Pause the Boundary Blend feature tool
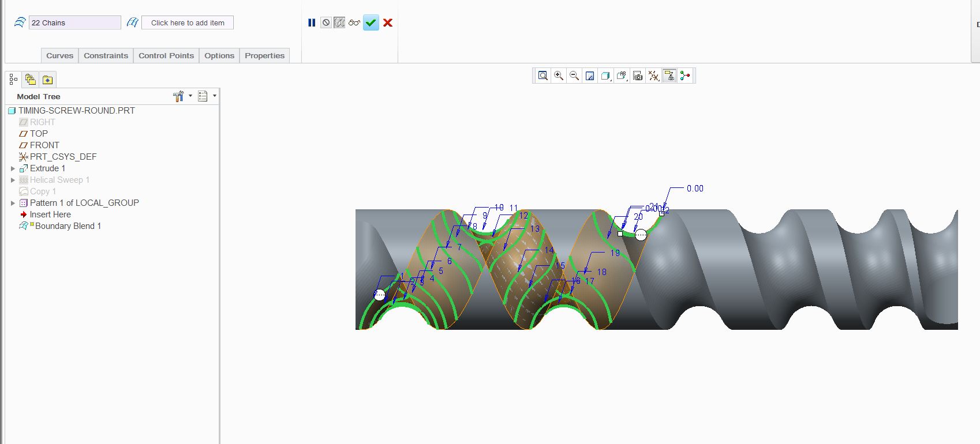The height and width of the screenshot is (444, 980). coord(312,22)
